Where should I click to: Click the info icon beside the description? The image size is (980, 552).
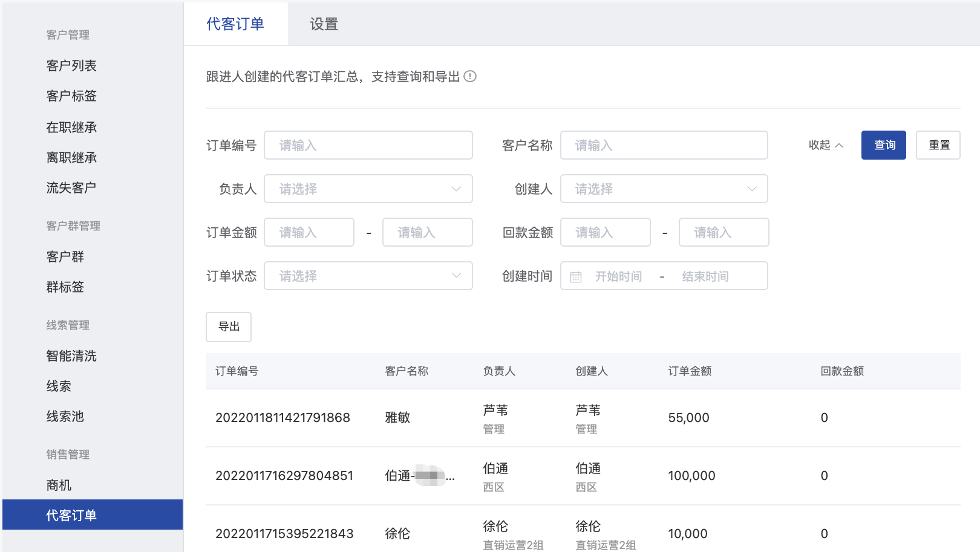470,77
